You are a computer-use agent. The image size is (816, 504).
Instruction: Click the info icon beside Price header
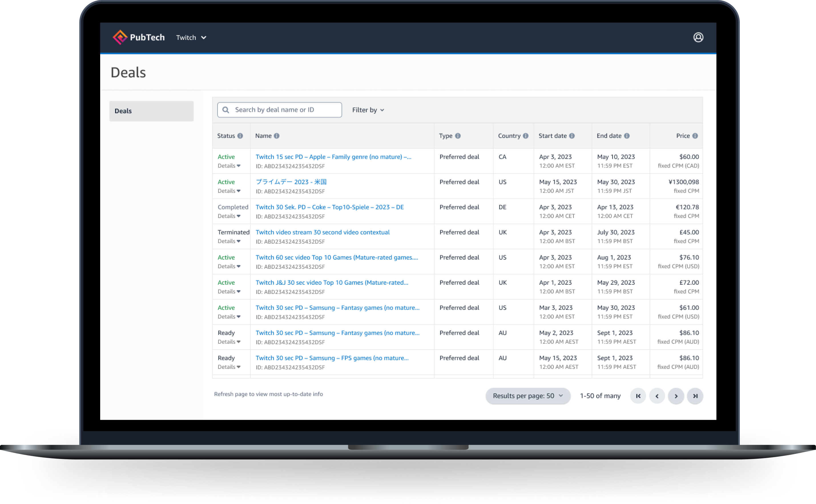695,136
